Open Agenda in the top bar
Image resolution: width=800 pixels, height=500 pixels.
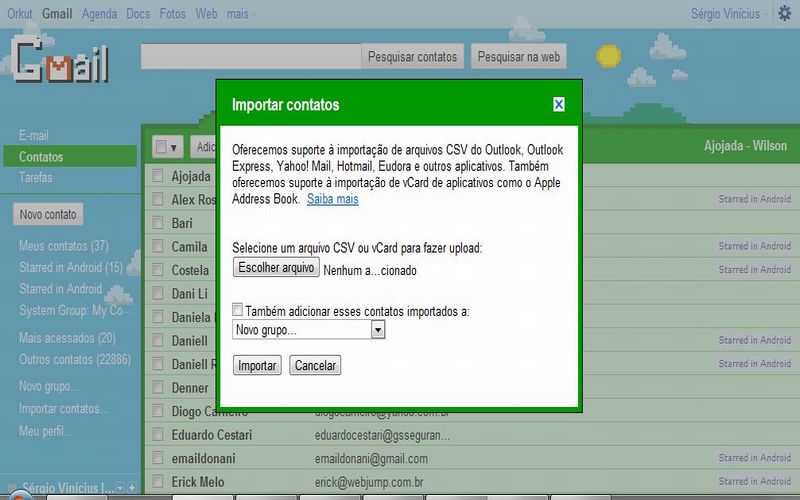[x=99, y=14]
